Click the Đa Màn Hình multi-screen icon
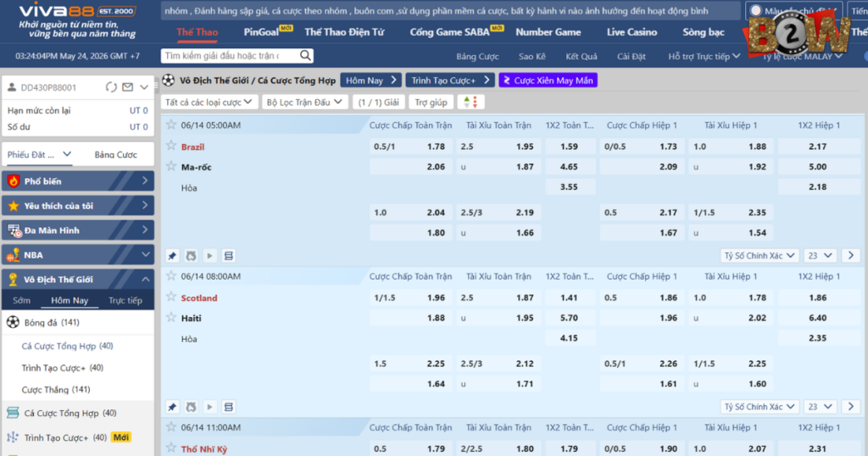The width and height of the screenshot is (868, 456). tap(14, 231)
